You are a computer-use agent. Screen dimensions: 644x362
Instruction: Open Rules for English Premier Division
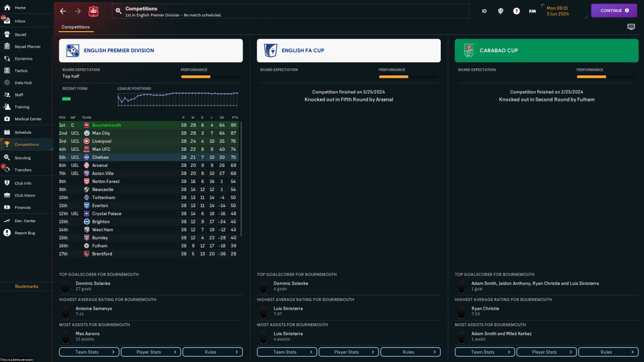click(x=213, y=352)
